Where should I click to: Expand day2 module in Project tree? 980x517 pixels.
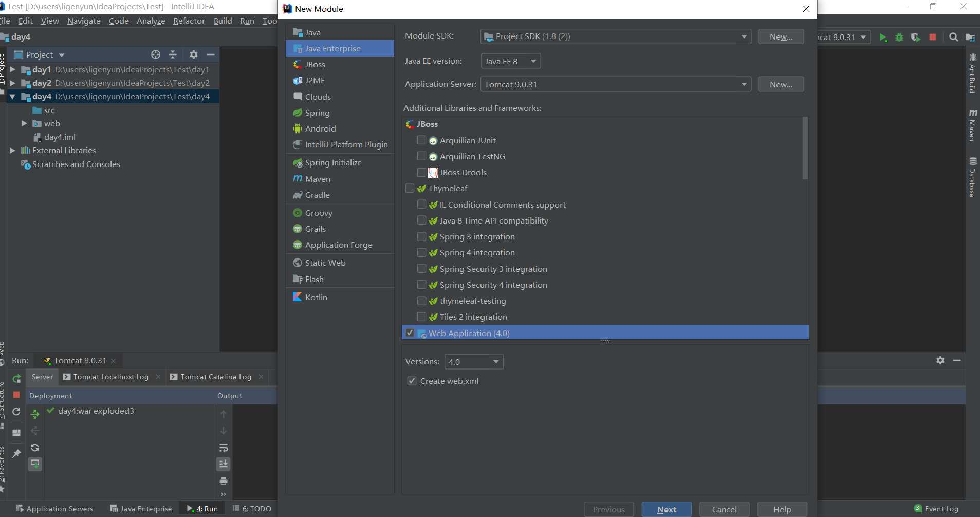(12, 83)
